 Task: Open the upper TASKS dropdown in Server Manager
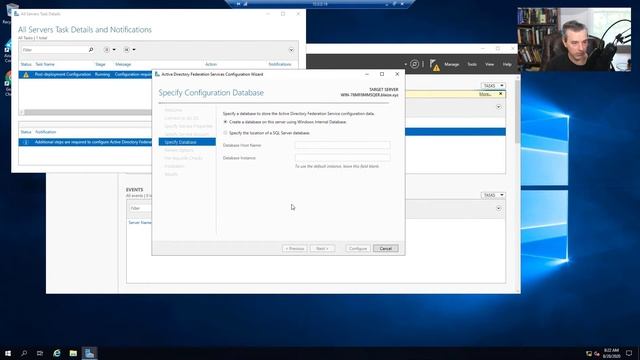click(x=493, y=86)
